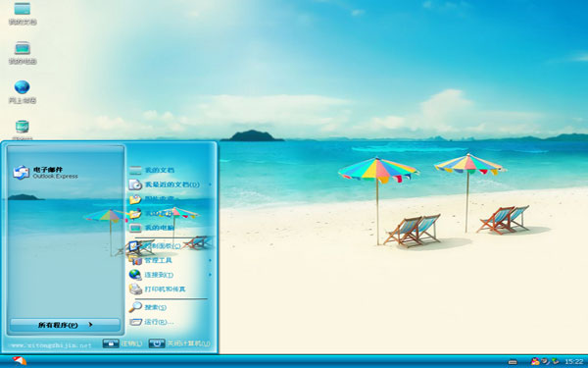The width and height of the screenshot is (588, 368).
Task: Select the My Computer desktop icon
Action: pyautogui.click(x=23, y=53)
